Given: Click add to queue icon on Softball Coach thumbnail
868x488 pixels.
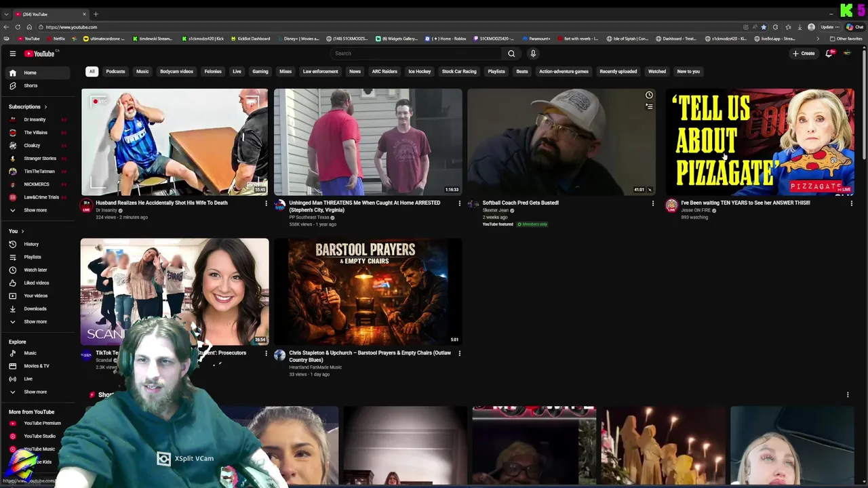Looking at the screenshot, I should (x=649, y=106).
